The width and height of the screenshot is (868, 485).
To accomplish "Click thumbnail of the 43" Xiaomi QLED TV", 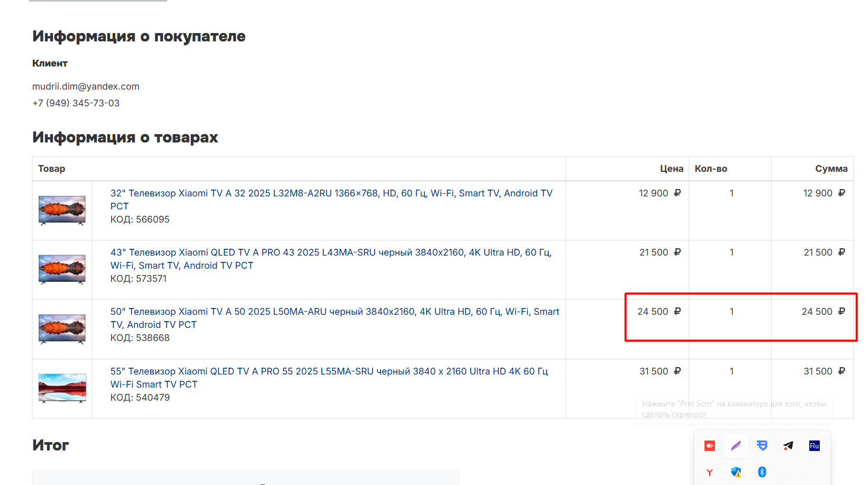I will tap(62, 270).
